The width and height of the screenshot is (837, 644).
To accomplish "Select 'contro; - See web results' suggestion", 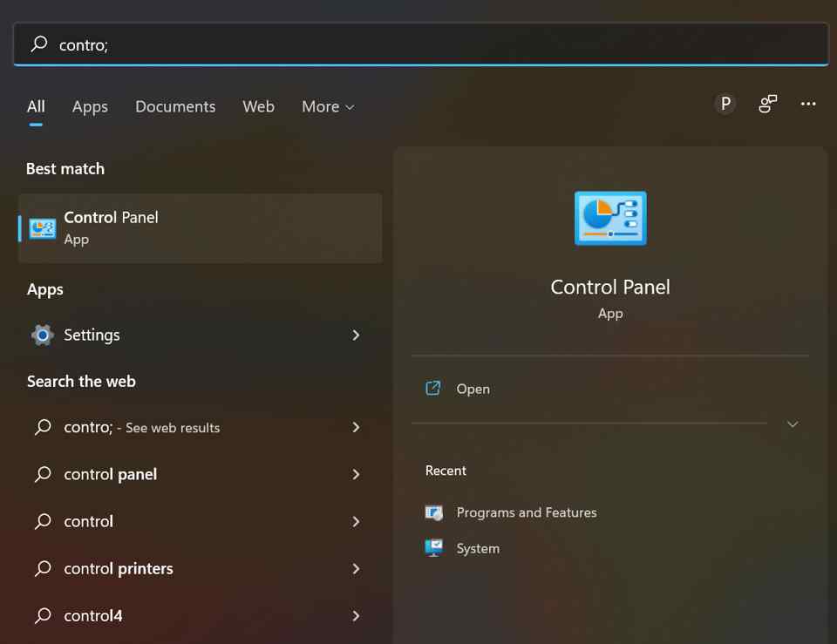I will (x=201, y=427).
